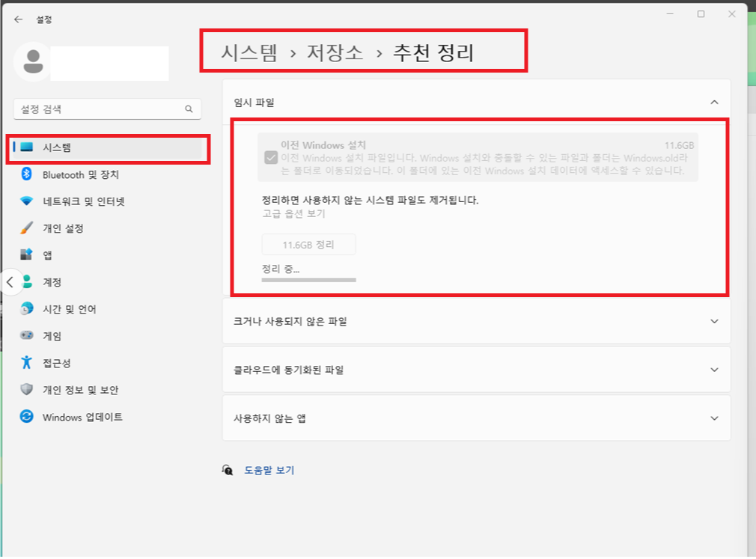Click 저장소 in the breadcrumb
The height and width of the screenshot is (559, 756).
[335, 52]
